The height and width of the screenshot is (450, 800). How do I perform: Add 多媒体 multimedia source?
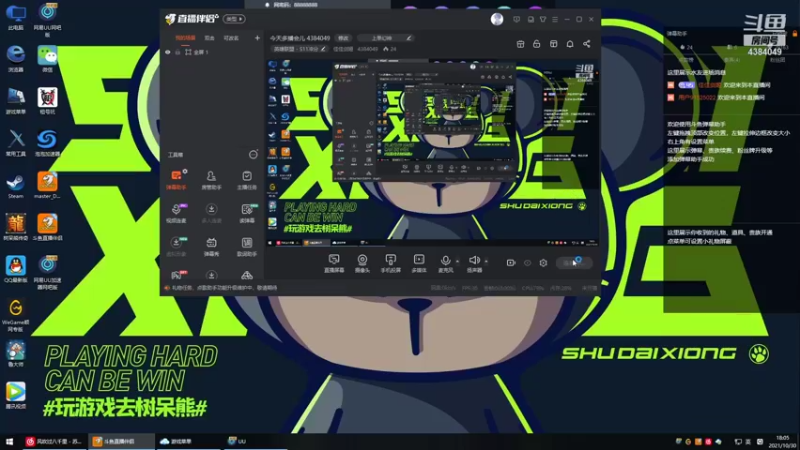coord(419,263)
